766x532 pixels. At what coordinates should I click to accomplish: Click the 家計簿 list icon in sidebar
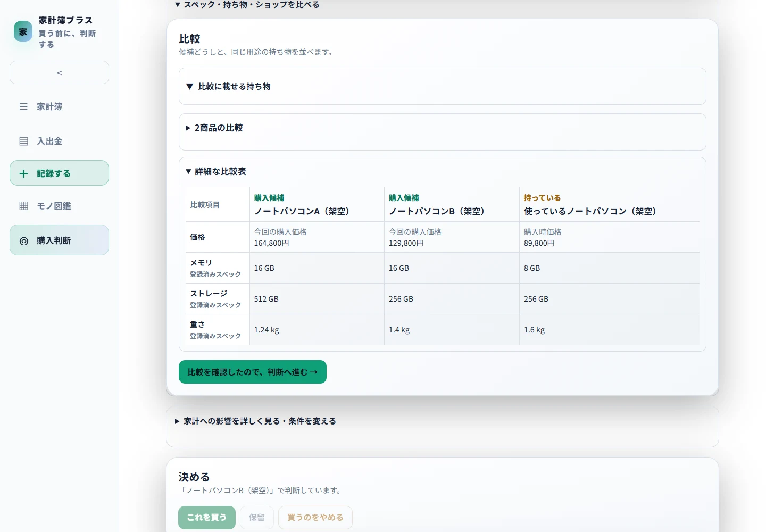pos(23,106)
